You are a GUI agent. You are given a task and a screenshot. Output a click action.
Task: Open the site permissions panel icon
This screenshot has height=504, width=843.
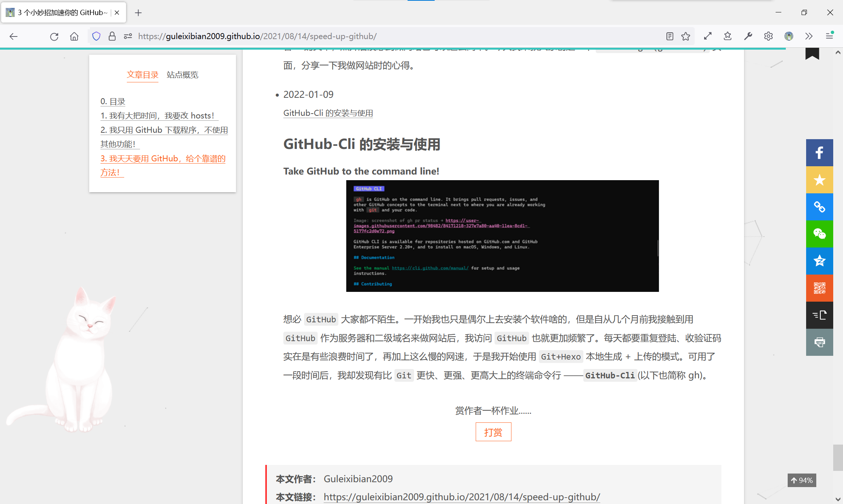click(x=128, y=36)
